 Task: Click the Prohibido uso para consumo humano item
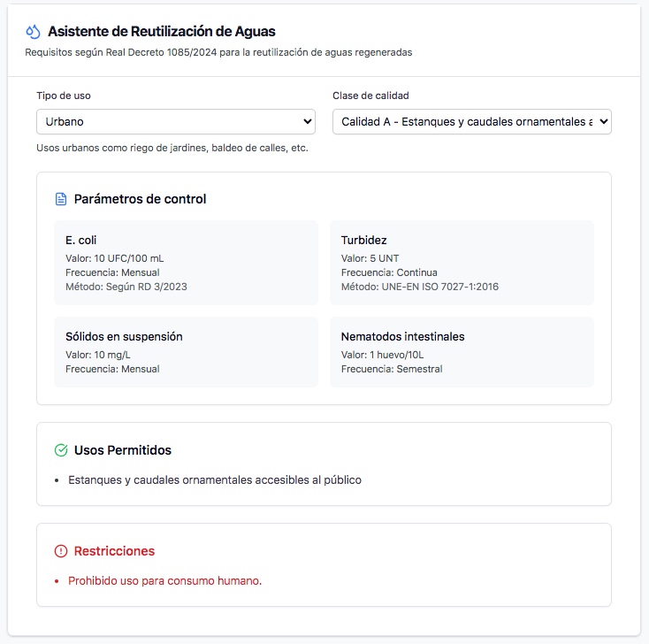coord(164,581)
